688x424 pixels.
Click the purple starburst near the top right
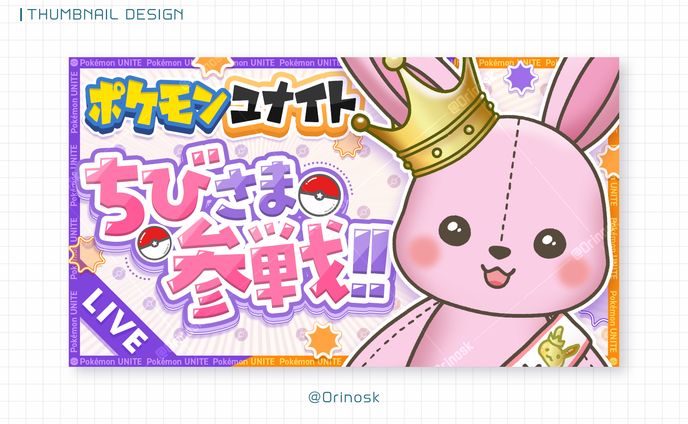pyautogui.click(x=521, y=78)
